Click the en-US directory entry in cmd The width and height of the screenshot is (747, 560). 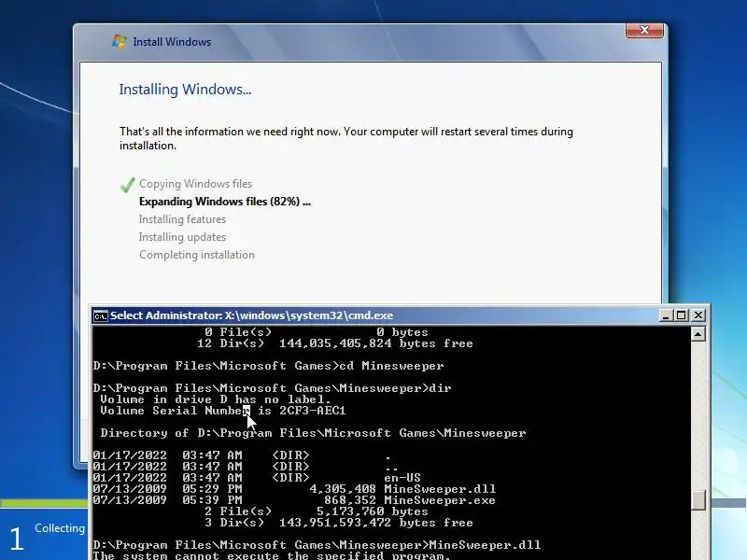(x=257, y=478)
